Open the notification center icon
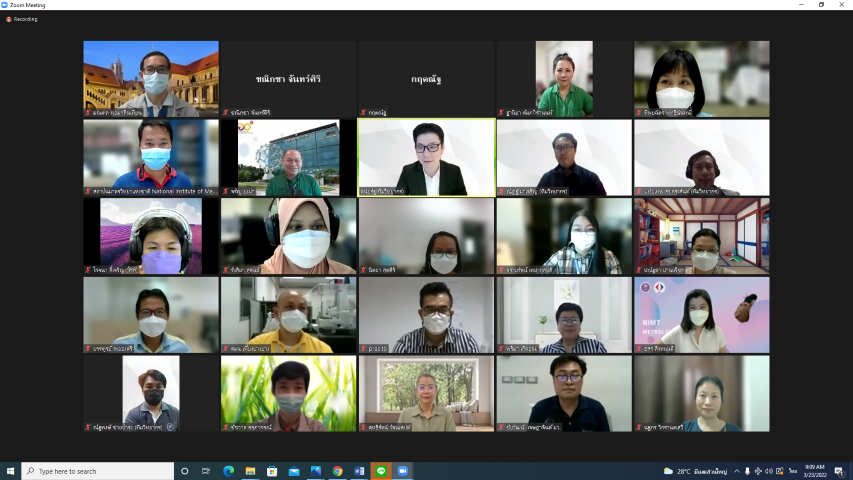Viewport: 853px width, 480px height. [x=841, y=471]
